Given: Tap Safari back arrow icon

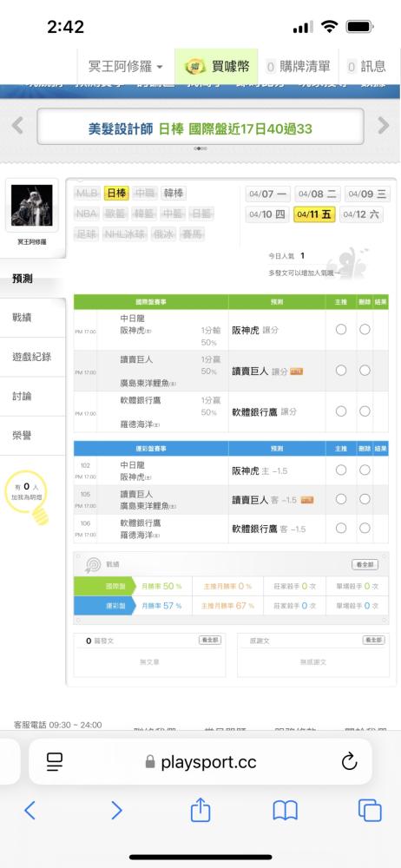Looking at the screenshot, I should pos(30,811).
